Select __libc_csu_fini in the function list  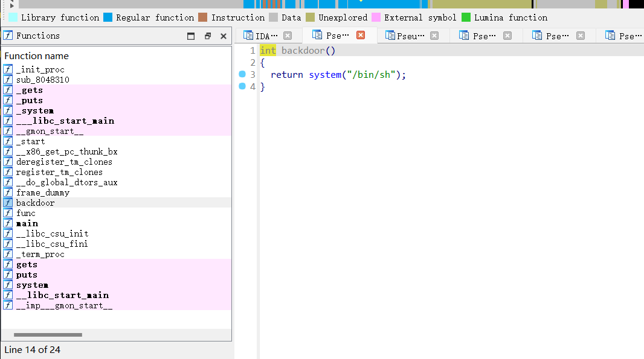116,244
